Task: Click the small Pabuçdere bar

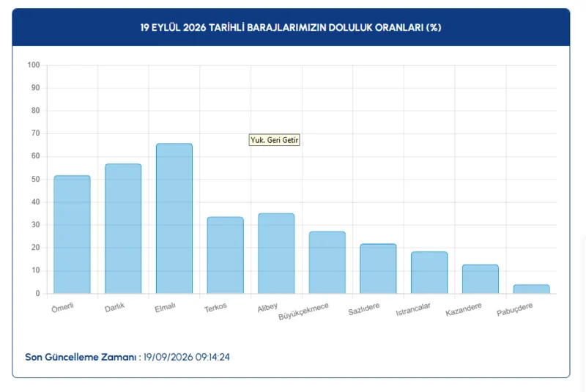Action: click(x=532, y=289)
